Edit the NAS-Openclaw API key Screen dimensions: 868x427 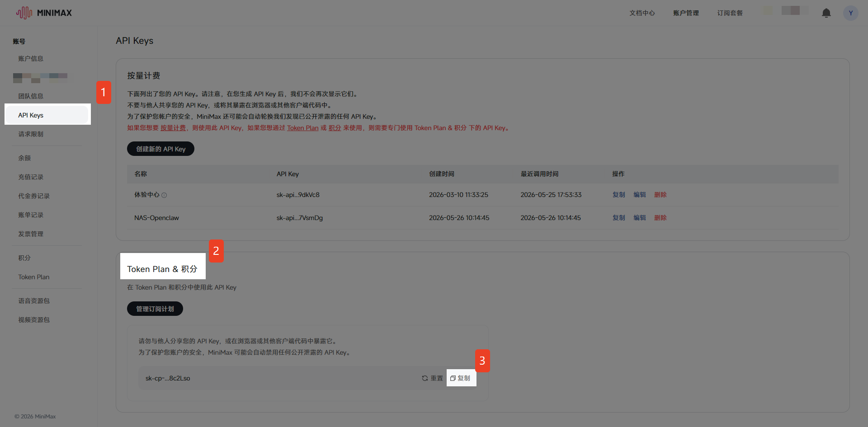[640, 218]
